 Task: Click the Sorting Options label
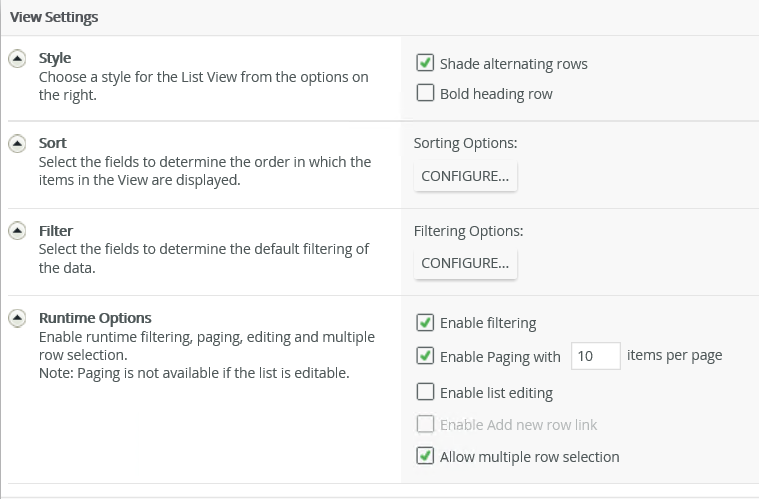tap(465, 143)
